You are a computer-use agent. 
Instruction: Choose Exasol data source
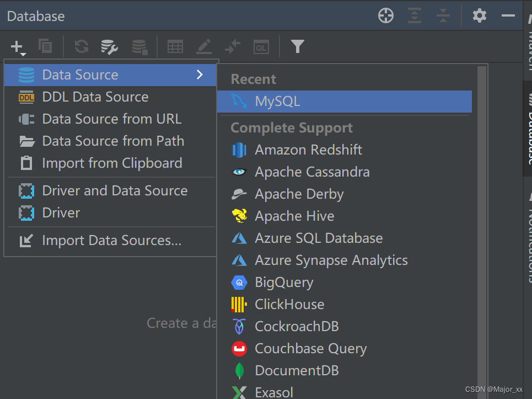coord(345,391)
